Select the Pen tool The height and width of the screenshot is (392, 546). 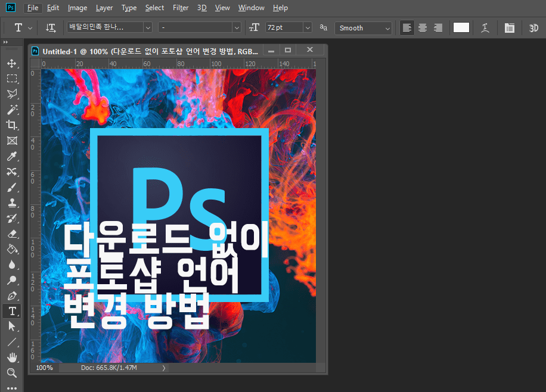(x=12, y=296)
